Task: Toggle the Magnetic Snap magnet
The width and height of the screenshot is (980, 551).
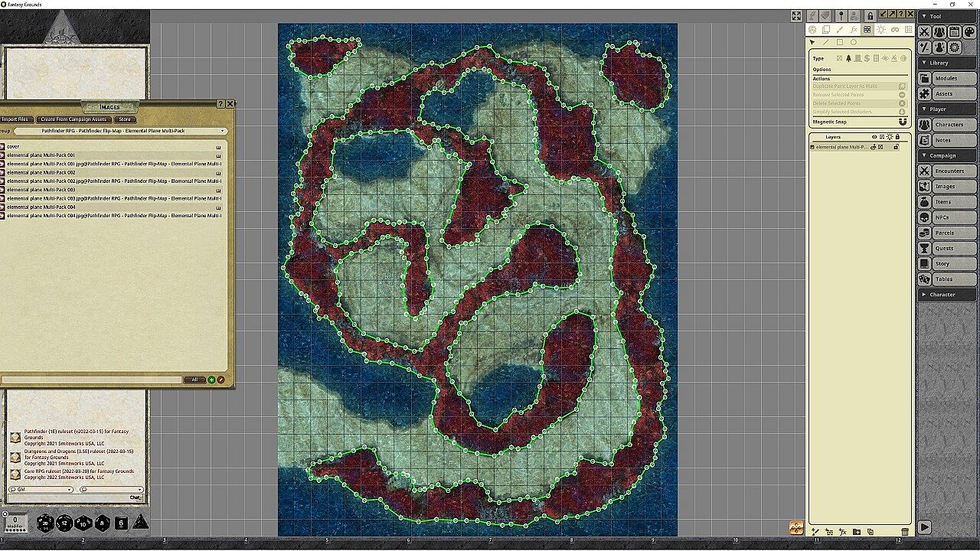Action: [x=902, y=122]
